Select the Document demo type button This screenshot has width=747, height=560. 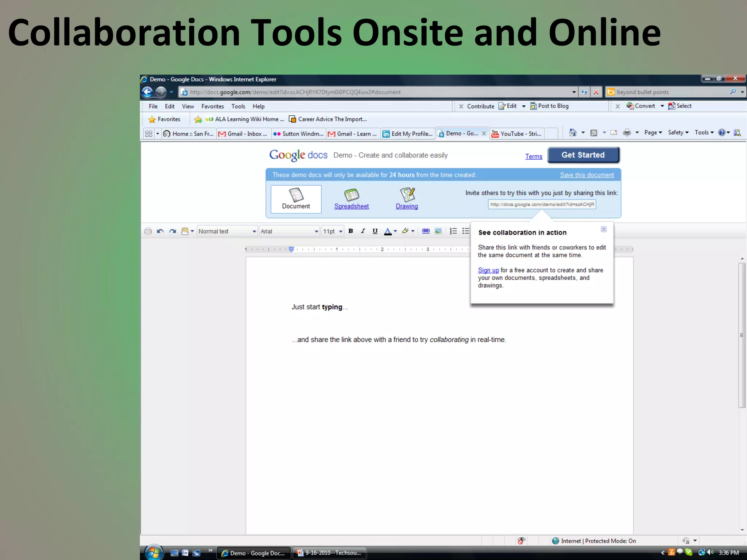[296, 199]
